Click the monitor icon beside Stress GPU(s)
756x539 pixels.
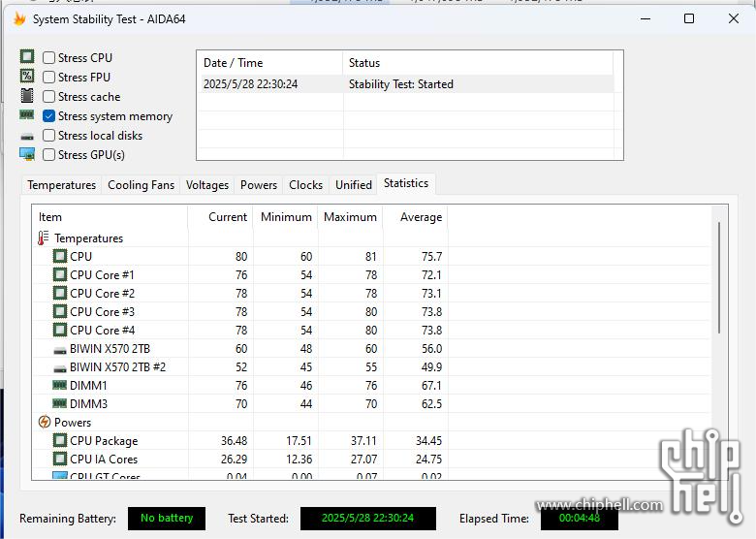(x=27, y=154)
